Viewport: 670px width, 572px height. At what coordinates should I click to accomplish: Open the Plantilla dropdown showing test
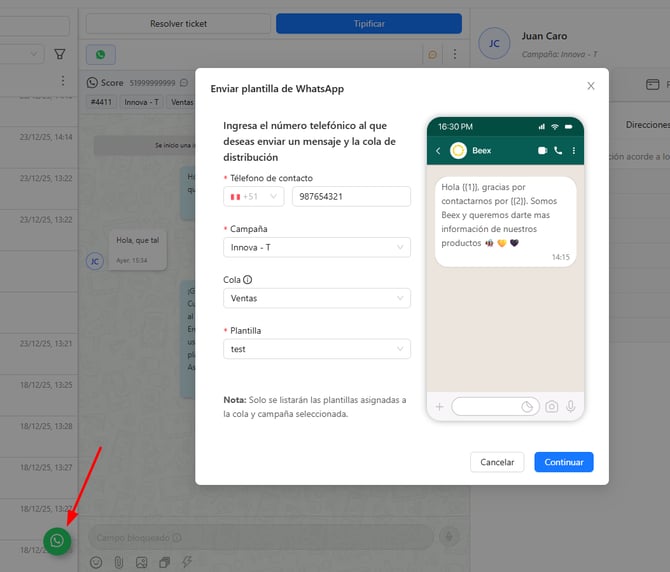316,349
